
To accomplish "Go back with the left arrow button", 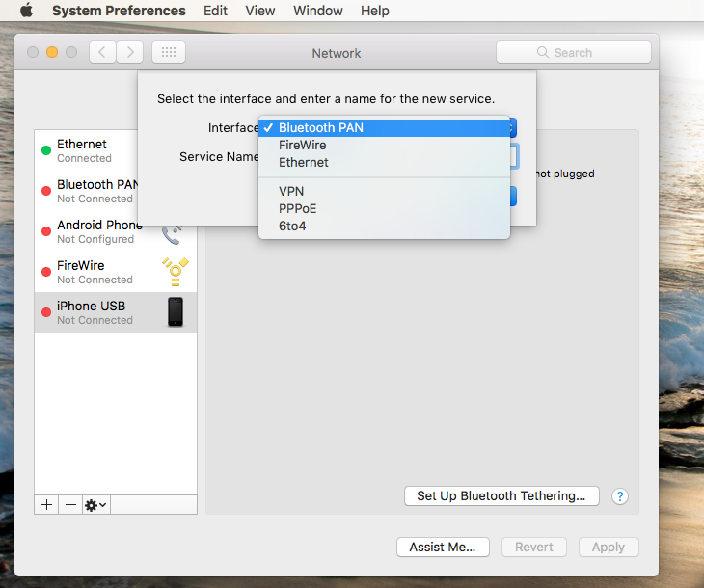I will tap(102, 52).
